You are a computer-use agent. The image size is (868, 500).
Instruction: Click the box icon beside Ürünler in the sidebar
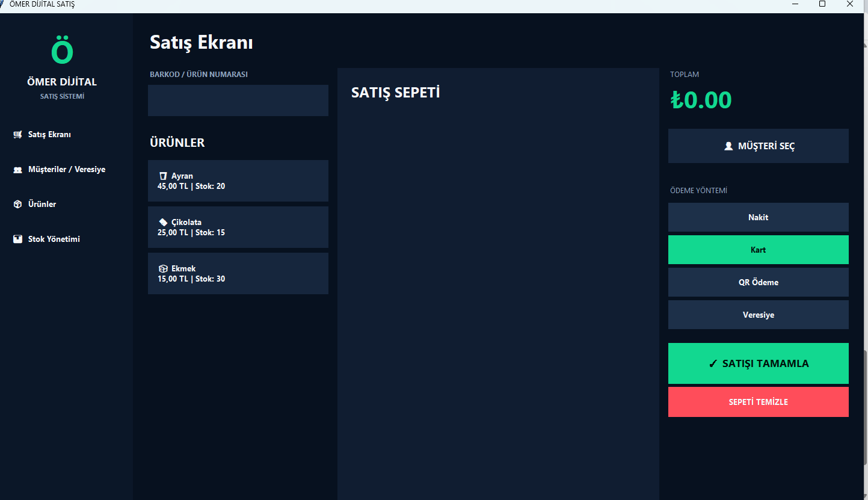tap(17, 205)
